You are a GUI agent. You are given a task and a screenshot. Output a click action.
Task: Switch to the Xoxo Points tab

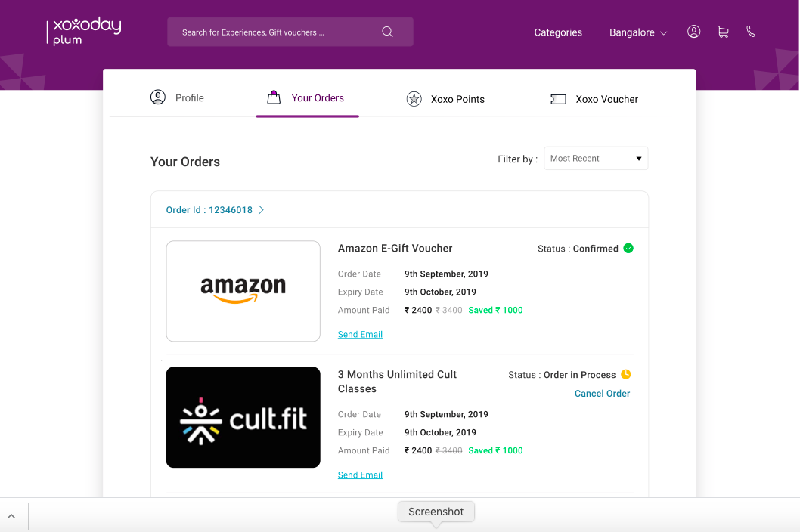click(445, 99)
